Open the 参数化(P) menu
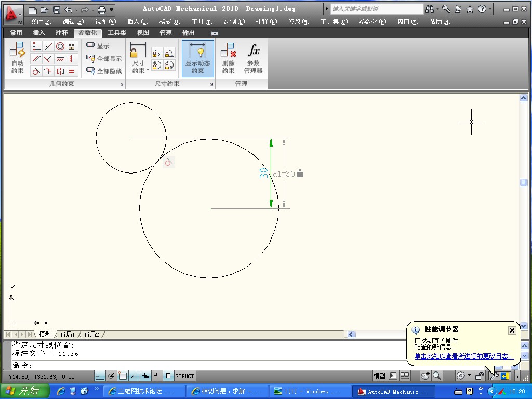Screen dimensions: 532x399 372,22
